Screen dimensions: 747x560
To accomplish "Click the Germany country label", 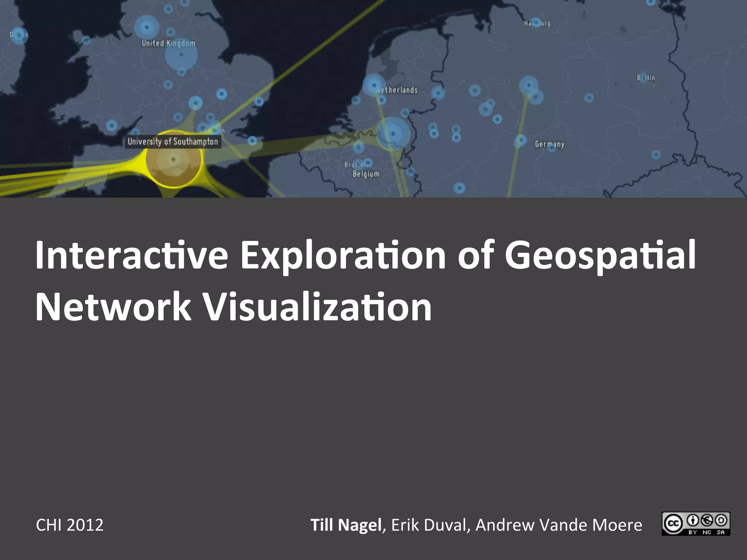I will [x=549, y=144].
